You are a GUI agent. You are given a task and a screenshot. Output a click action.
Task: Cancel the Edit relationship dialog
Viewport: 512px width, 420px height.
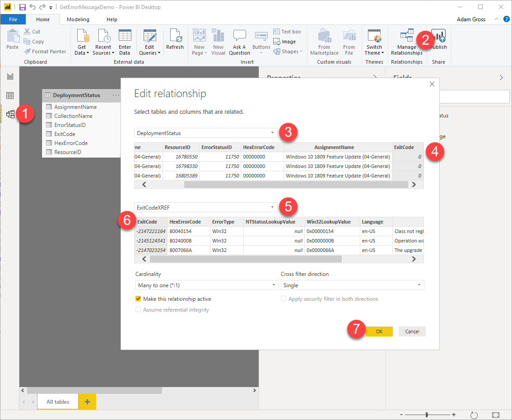[412, 331]
